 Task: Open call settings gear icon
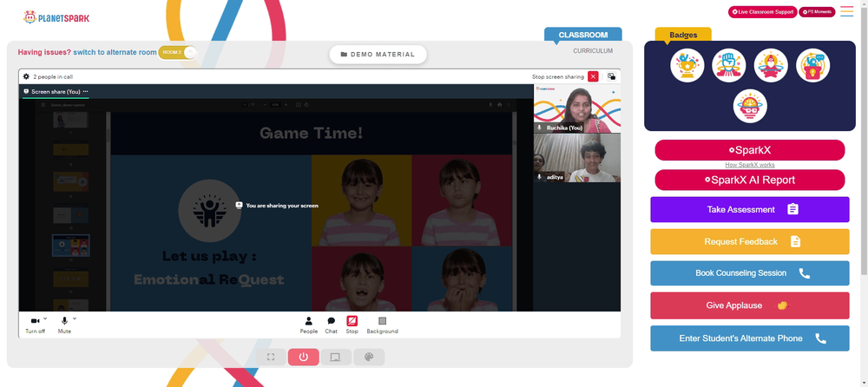(26, 76)
